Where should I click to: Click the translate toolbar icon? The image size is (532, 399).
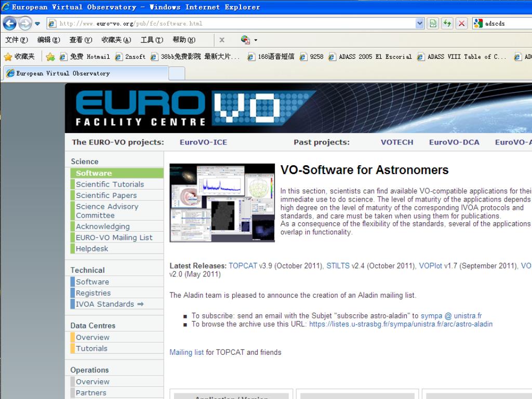pos(245,39)
